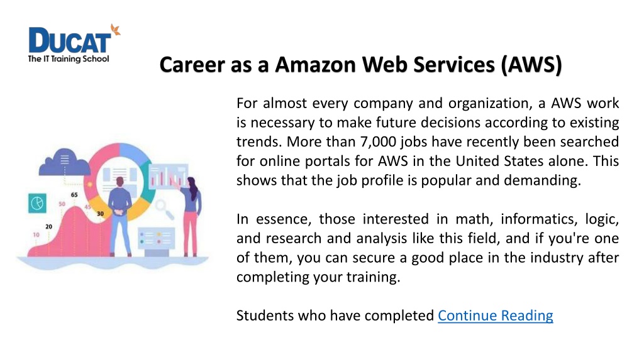Click the text Students who have completed
This screenshot has width=644, height=362.
click(x=335, y=315)
